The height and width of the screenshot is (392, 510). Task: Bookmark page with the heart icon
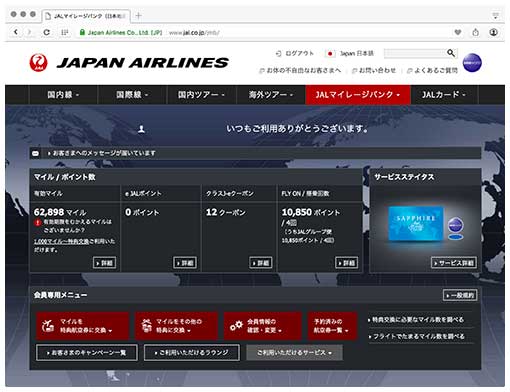458,32
